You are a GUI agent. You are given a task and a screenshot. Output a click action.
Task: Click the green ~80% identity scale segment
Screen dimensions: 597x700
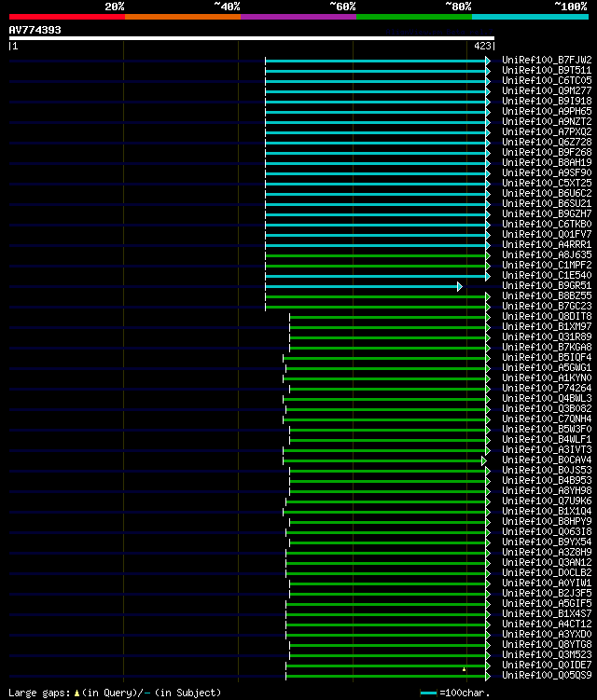(x=414, y=17)
